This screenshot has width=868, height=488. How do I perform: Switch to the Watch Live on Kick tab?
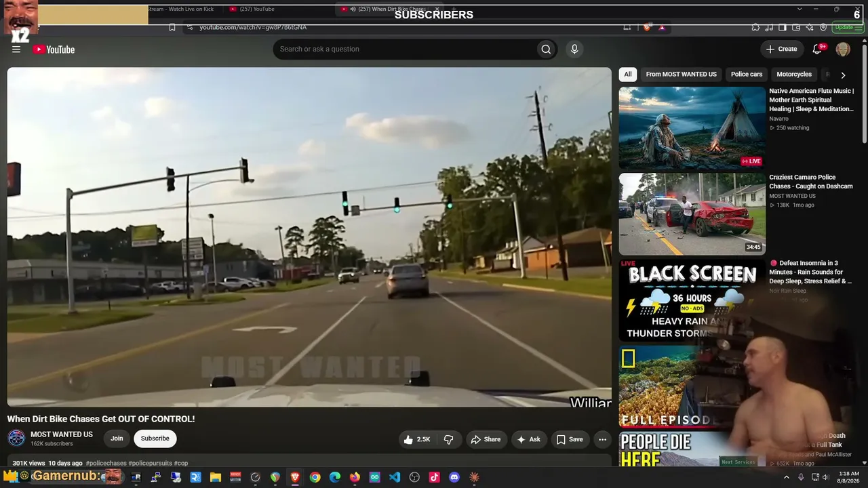[181, 9]
